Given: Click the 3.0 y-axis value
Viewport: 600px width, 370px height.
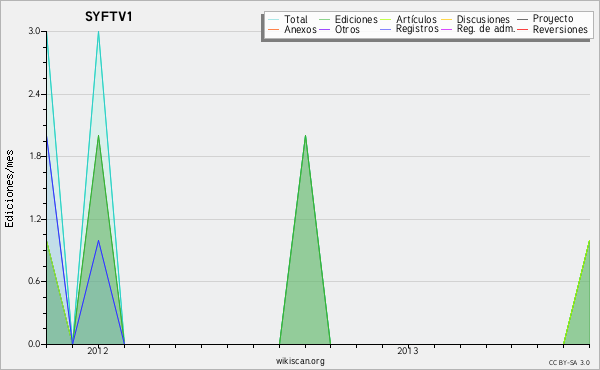Looking at the screenshot, I should pos(34,31).
